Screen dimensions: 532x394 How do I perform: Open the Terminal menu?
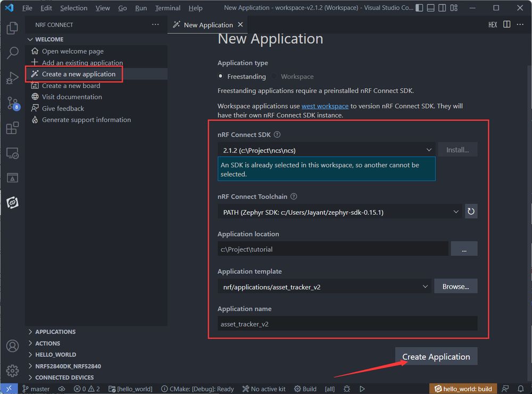168,8
